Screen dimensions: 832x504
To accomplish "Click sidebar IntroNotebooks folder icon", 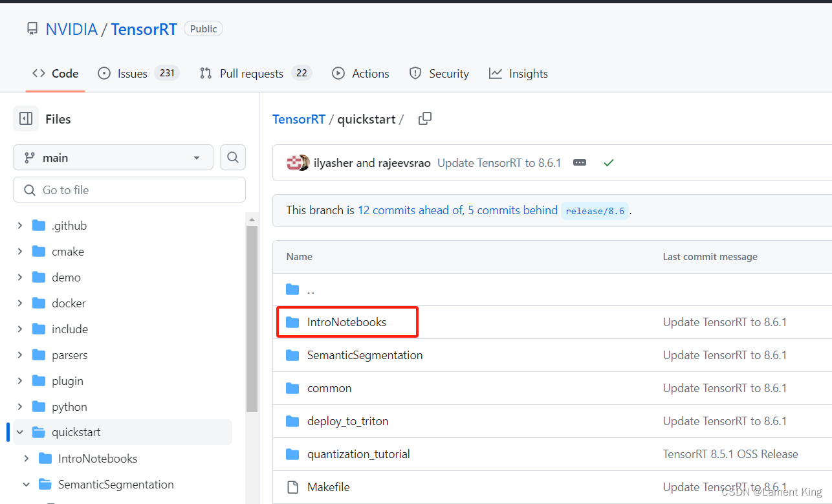I will 45,459.
